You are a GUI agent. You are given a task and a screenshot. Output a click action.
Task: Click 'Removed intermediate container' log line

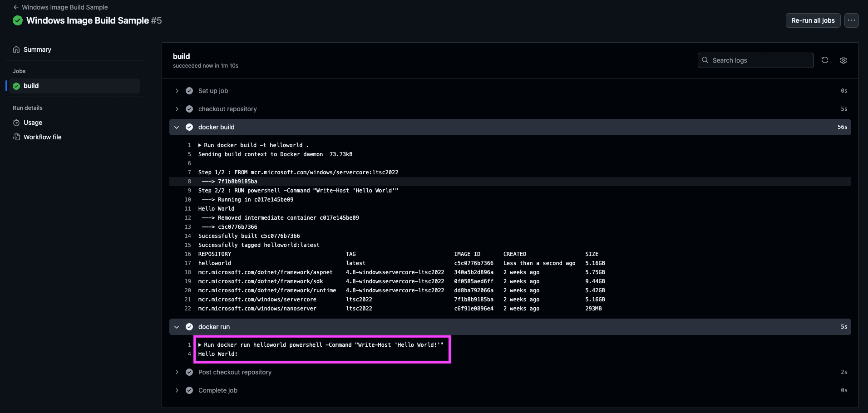(x=280, y=218)
